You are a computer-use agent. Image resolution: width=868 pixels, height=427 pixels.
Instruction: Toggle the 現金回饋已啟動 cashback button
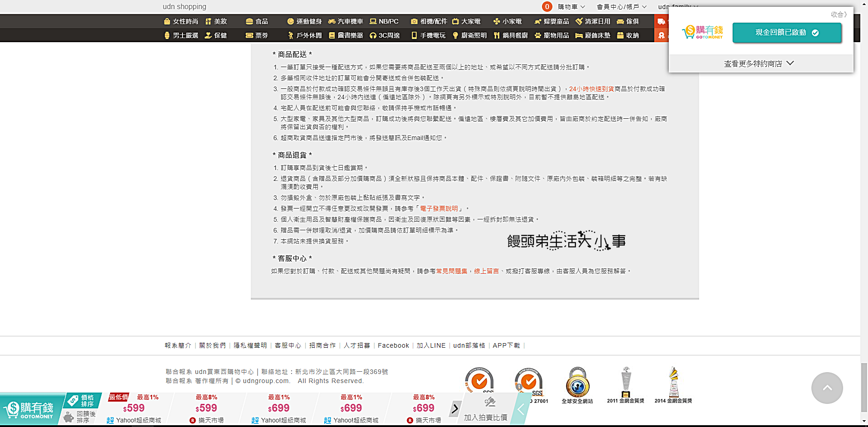(x=786, y=33)
